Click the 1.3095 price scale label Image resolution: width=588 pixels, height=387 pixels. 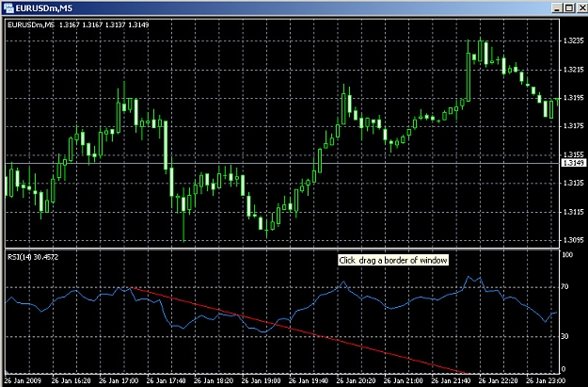[574, 240]
